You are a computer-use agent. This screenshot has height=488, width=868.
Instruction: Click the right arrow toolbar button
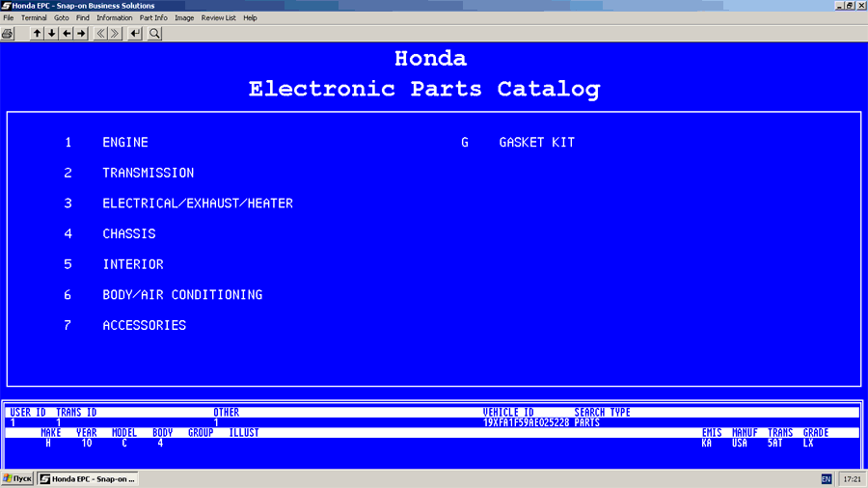81,34
